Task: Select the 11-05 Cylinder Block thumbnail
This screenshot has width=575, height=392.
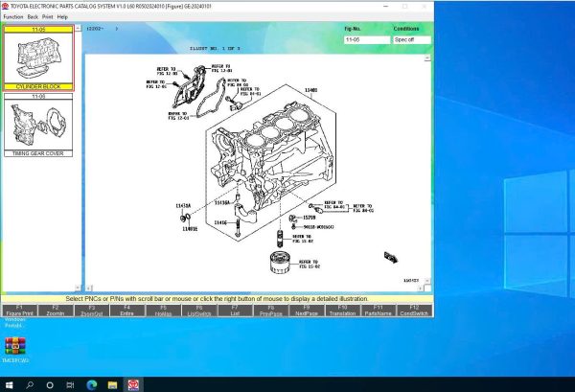Action: 38,58
